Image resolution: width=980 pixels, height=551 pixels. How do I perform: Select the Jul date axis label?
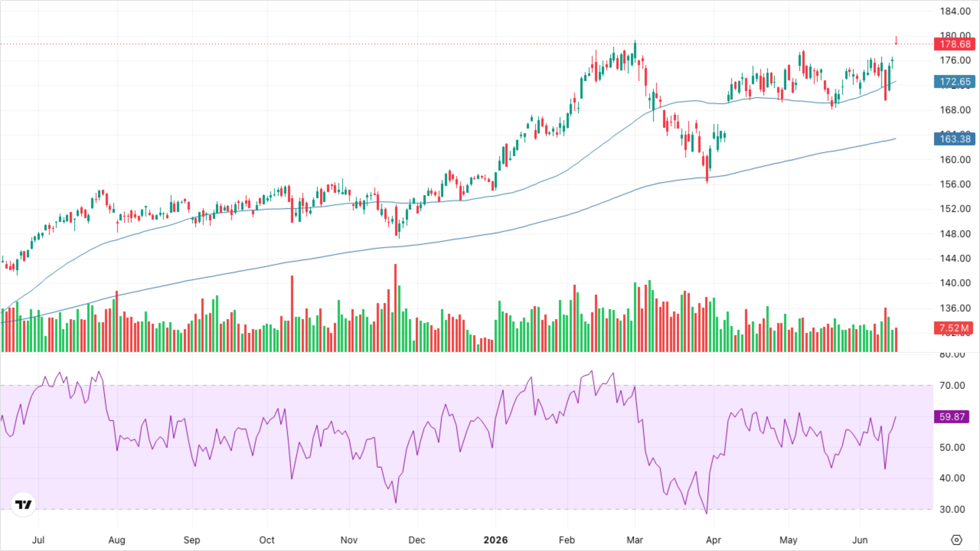(38, 540)
